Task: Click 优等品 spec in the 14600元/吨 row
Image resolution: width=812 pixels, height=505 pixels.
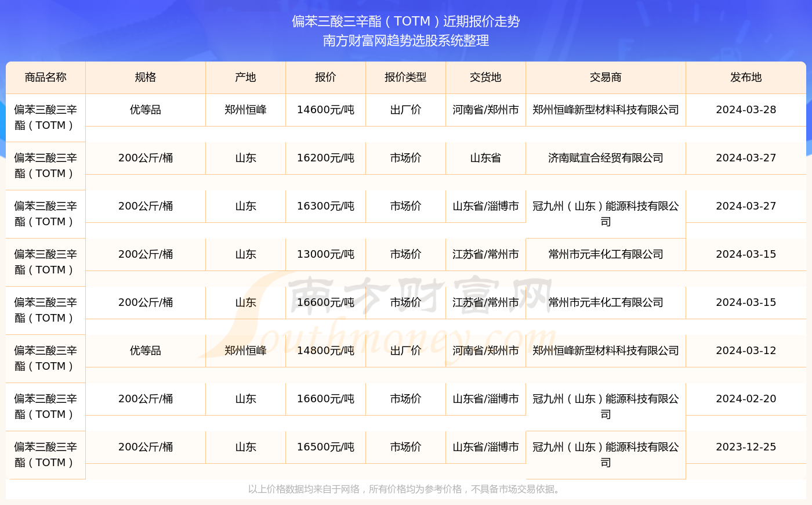Action: (146, 110)
